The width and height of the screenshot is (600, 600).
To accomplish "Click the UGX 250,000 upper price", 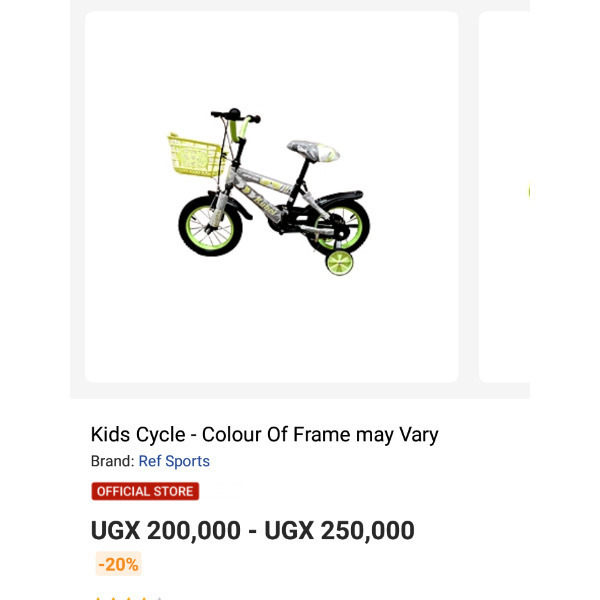I will click(339, 531).
